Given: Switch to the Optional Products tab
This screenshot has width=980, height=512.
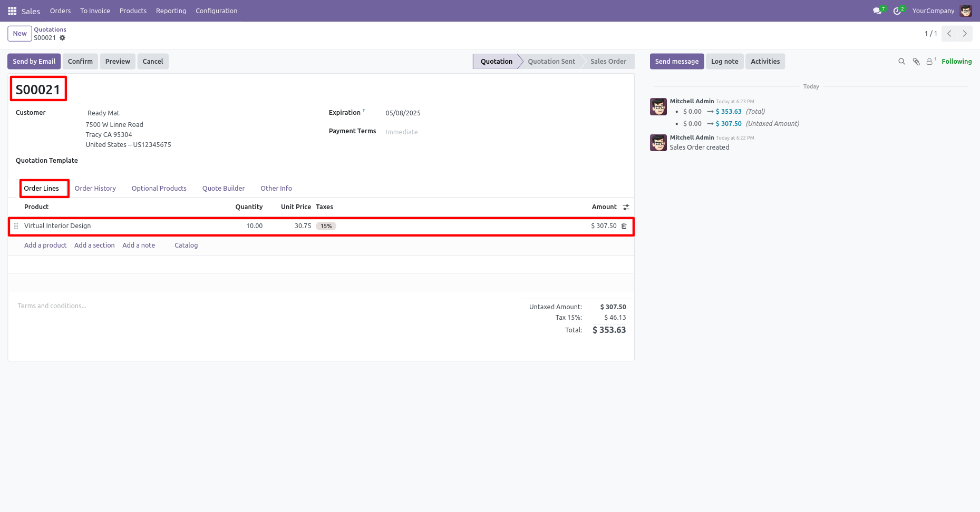Looking at the screenshot, I should (x=159, y=189).
